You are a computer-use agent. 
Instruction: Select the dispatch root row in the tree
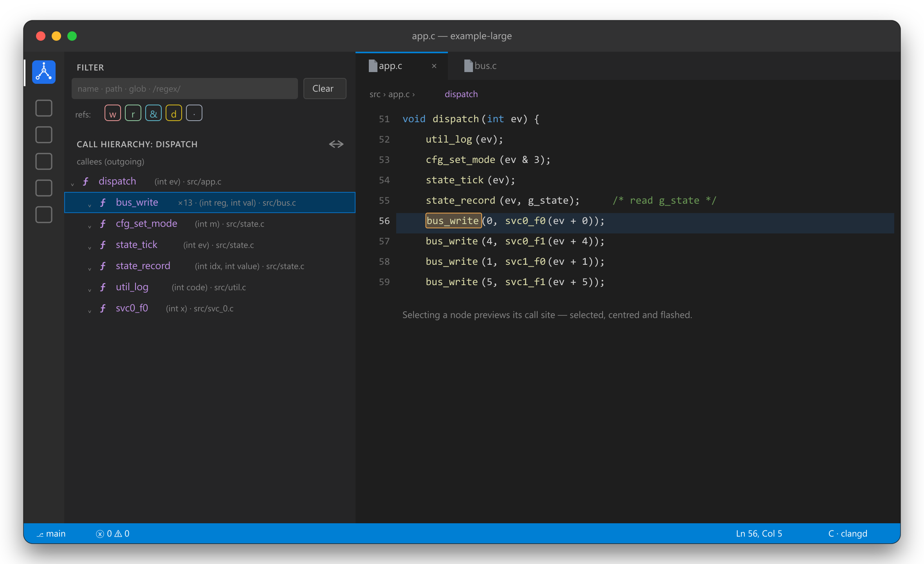[210, 181]
